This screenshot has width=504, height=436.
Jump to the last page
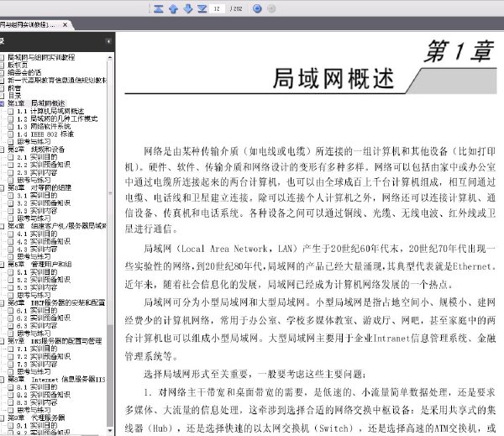coord(202,8)
